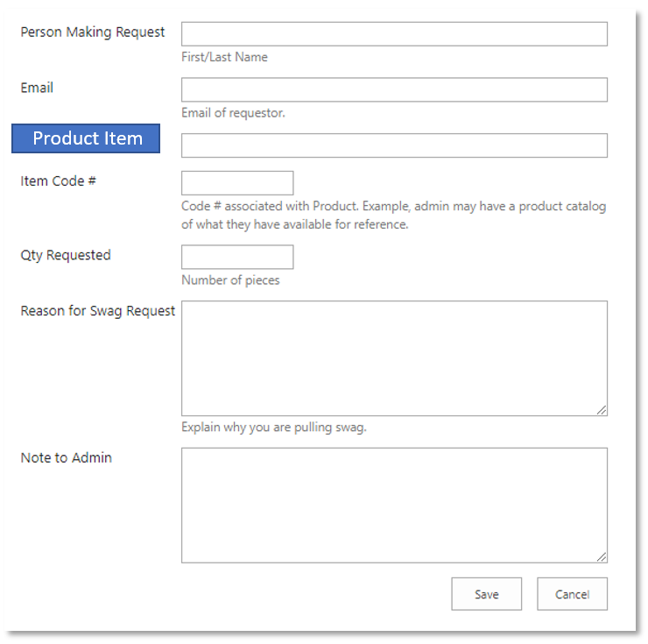648x644 pixels.
Task: Click the blue Product Item label
Action: 87,138
